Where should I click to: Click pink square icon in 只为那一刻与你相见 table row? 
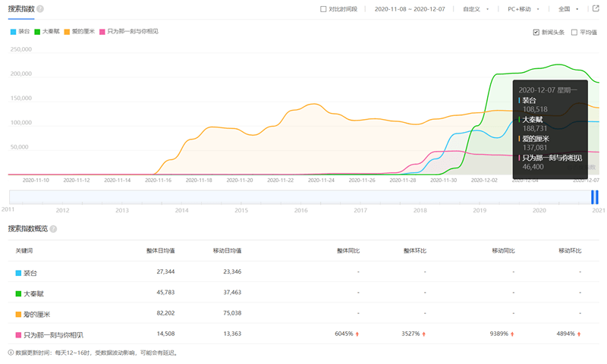coord(18,335)
